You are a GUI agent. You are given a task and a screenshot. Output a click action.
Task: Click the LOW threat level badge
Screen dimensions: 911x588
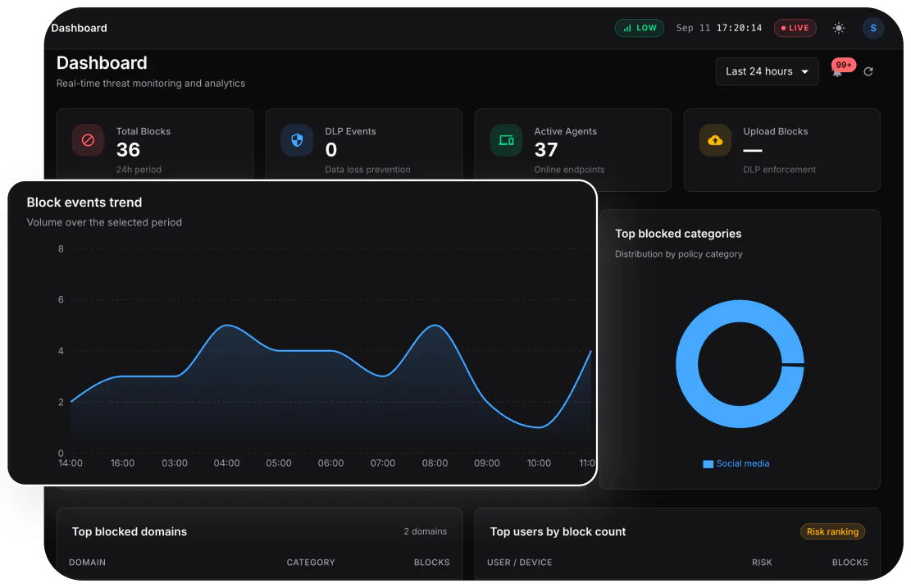tap(640, 28)
